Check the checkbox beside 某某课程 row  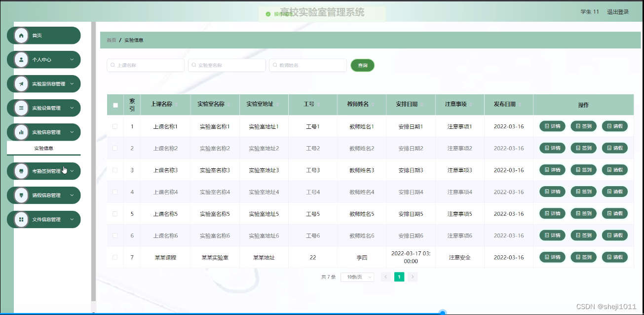[x=114, y=257]
